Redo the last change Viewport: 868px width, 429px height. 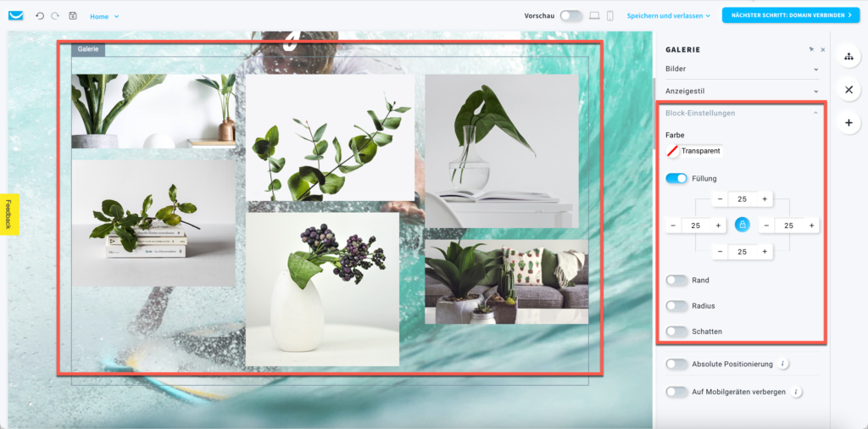(x=55, y=16)
